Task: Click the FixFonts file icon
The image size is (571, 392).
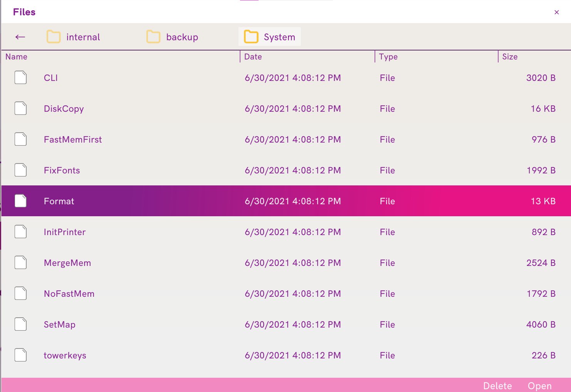Action: click(21, 170)
